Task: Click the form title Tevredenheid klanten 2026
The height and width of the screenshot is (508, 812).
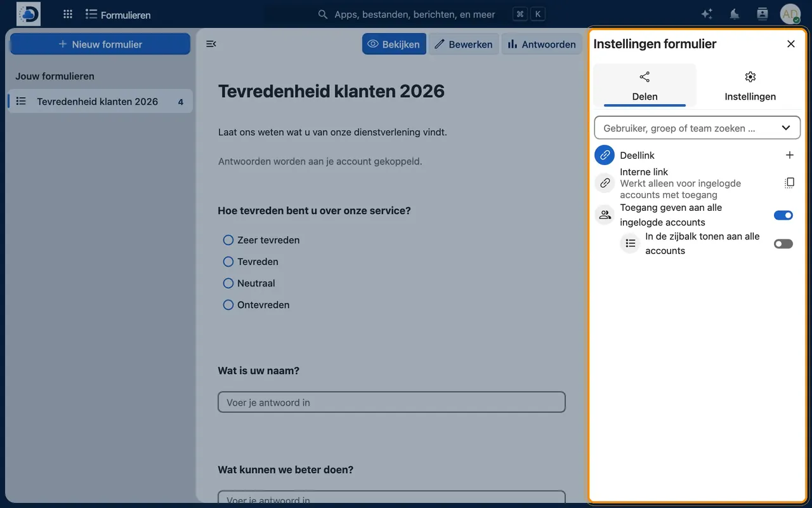Action: 331,91
